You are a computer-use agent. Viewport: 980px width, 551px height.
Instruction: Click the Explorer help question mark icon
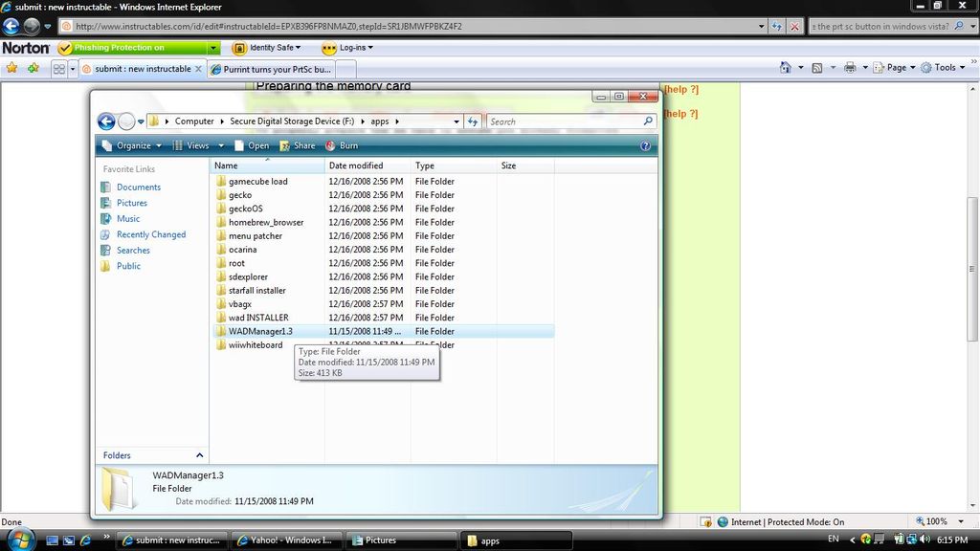pos(645,145)
